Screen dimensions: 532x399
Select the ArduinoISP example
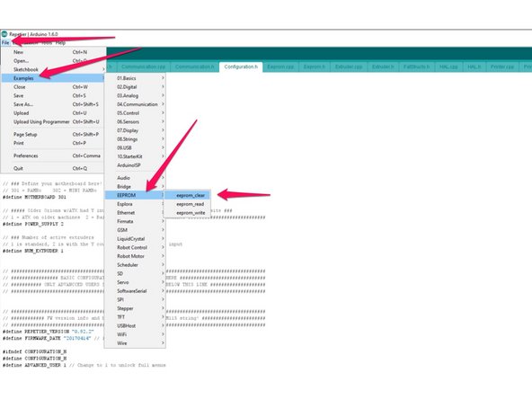pyautogui.click(x=135, y=165)
